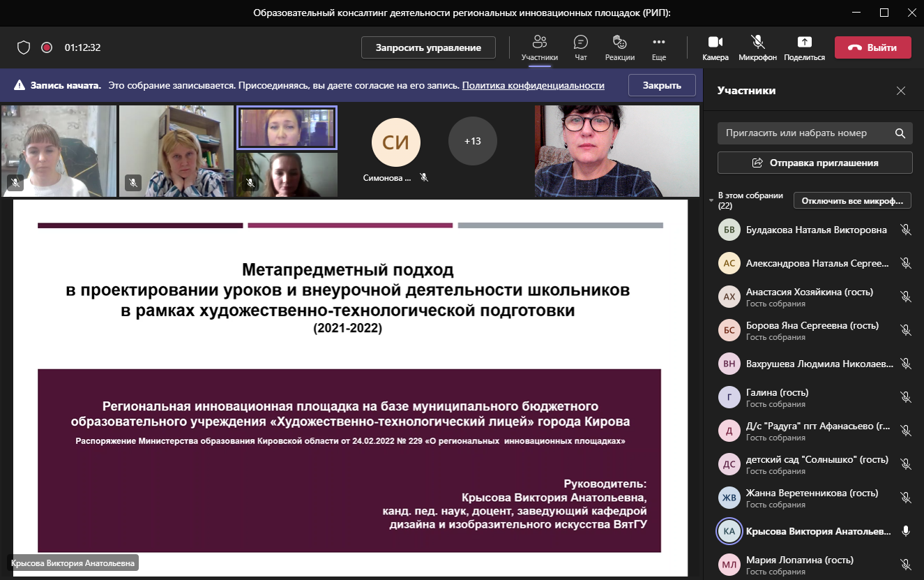This screenshot has height=580, width=924.
Task: Click mic icon for Галина (гость)
Action: [905, 397]
